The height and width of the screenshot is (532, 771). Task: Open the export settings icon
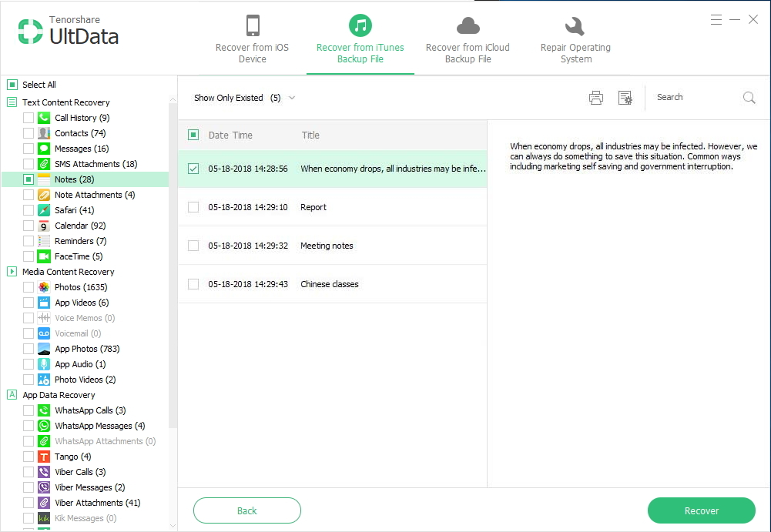[625, 98]
